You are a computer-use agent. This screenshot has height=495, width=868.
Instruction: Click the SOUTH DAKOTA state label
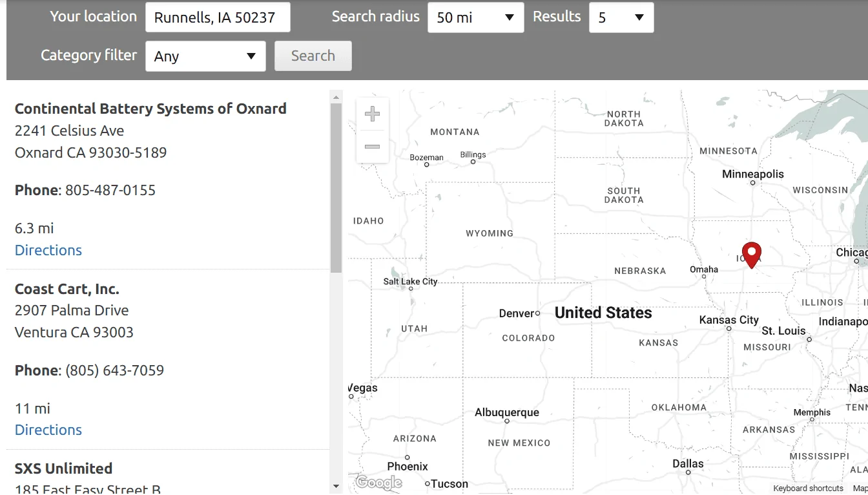point(624,195)
